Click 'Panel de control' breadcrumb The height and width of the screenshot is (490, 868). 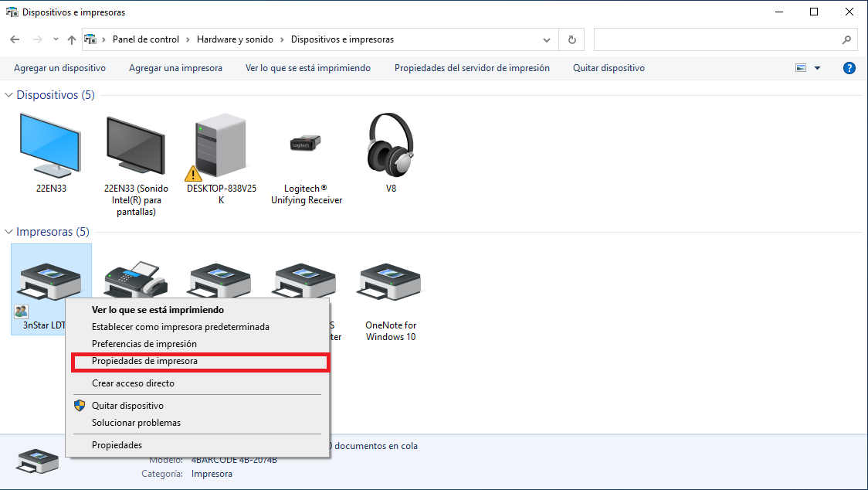[x=146, y=39]
